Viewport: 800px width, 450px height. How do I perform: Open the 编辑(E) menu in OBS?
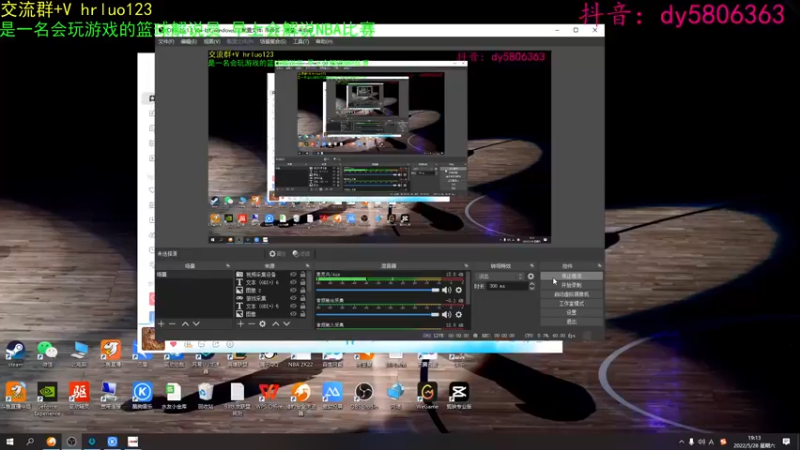189,41
